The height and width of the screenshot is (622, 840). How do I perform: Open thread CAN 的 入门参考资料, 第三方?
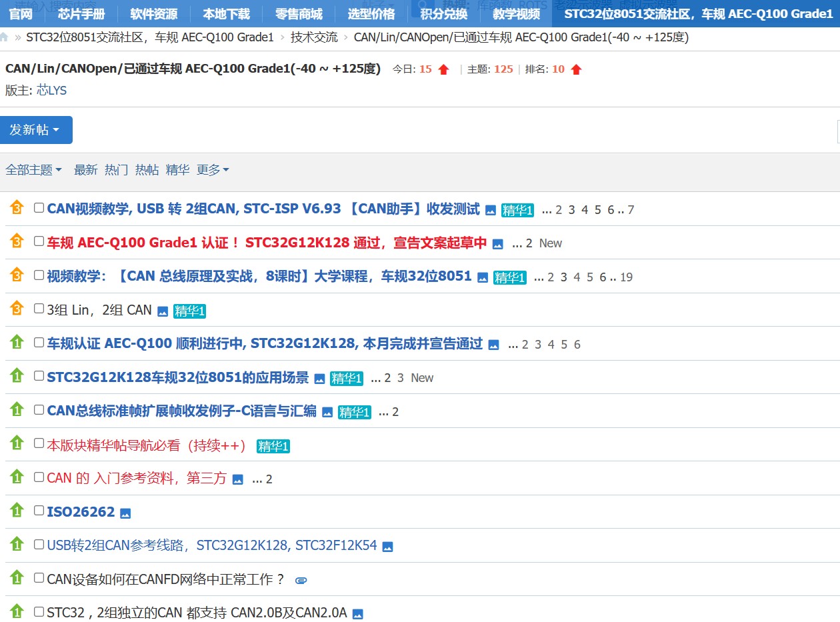pos(137,479)
